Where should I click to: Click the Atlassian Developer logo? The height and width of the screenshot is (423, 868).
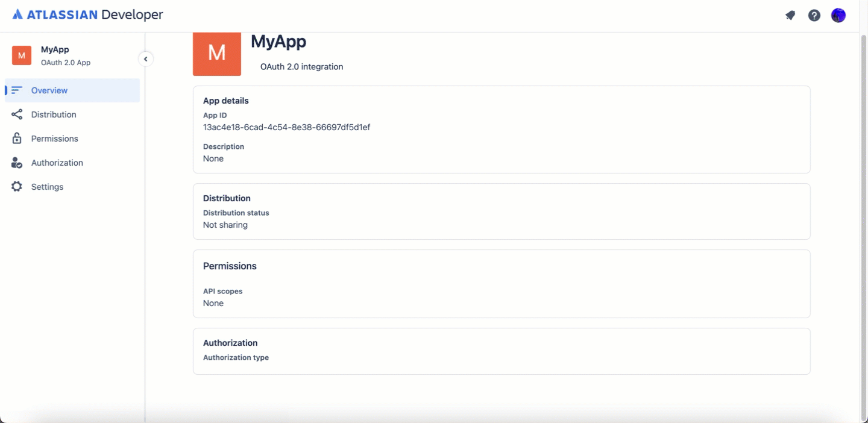[x=87, y=15]
